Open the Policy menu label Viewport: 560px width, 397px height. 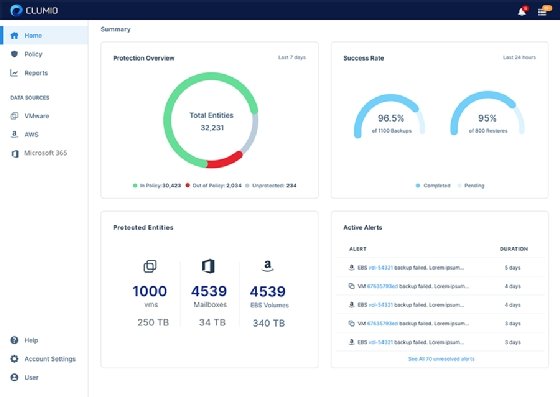click(x=33, y=54)
